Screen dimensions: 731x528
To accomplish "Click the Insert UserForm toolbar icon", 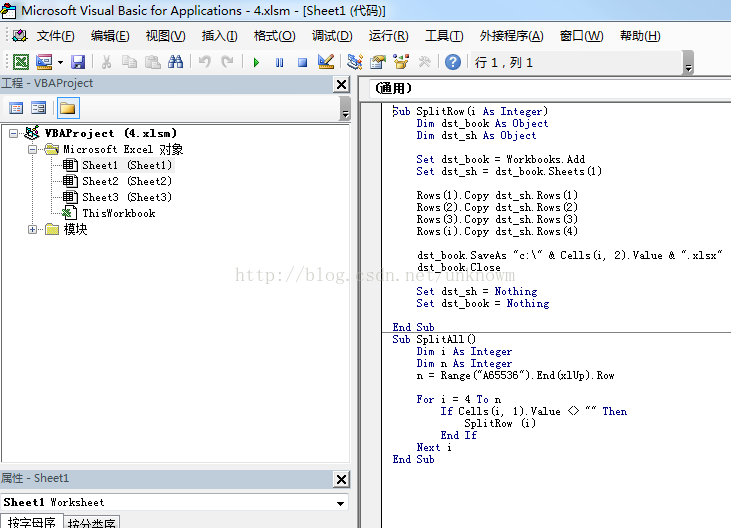I will (44, 62).
